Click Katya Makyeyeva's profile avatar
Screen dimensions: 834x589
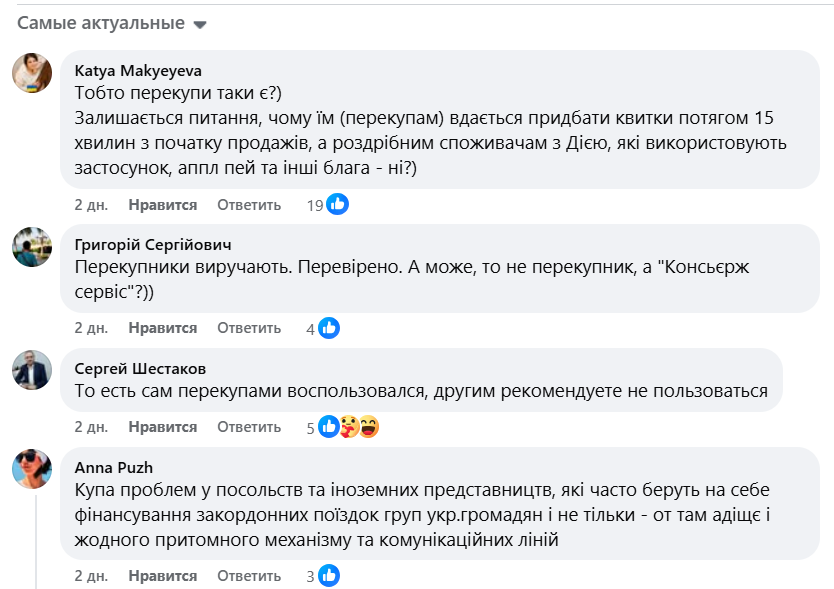point(32,72)
